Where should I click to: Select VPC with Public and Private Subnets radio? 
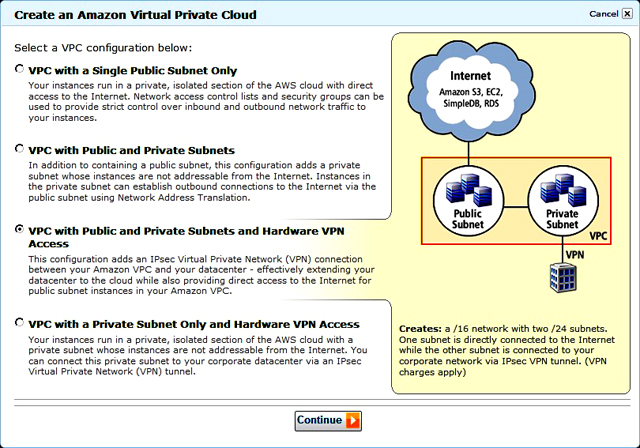coord(19,149)
